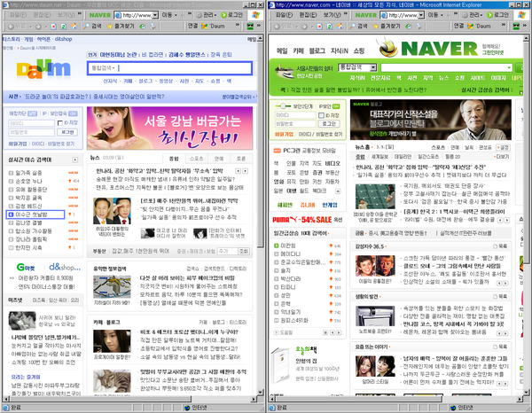Open the 편집(E) menu in the Naver window
This screenshot has width=532, height=413.
(x=308, y=15)
